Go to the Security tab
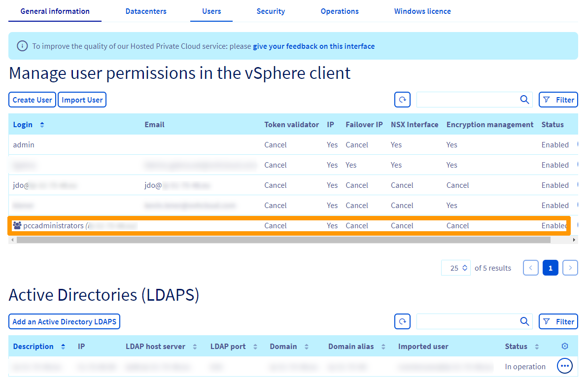Image resolution: width=588 pixels, height=385 pixels. (x=271, y=11)
